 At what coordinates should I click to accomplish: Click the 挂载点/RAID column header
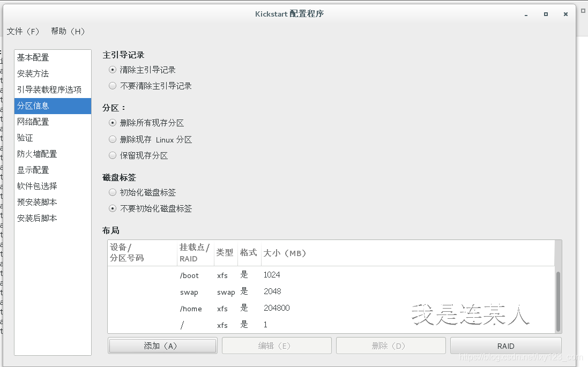196,253
